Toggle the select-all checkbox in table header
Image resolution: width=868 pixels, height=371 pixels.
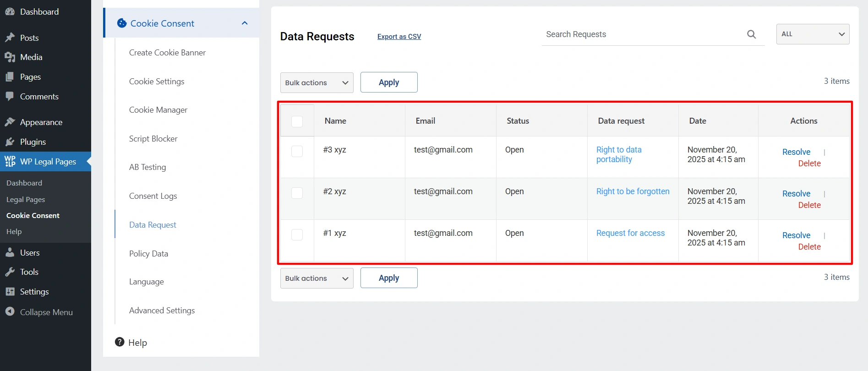point(297,121)
